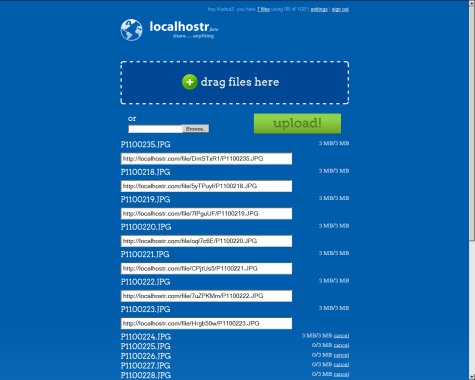
Task: Cancel the P1100224.JPG upload
Action: pyautogui.click(x=341, y=336)
